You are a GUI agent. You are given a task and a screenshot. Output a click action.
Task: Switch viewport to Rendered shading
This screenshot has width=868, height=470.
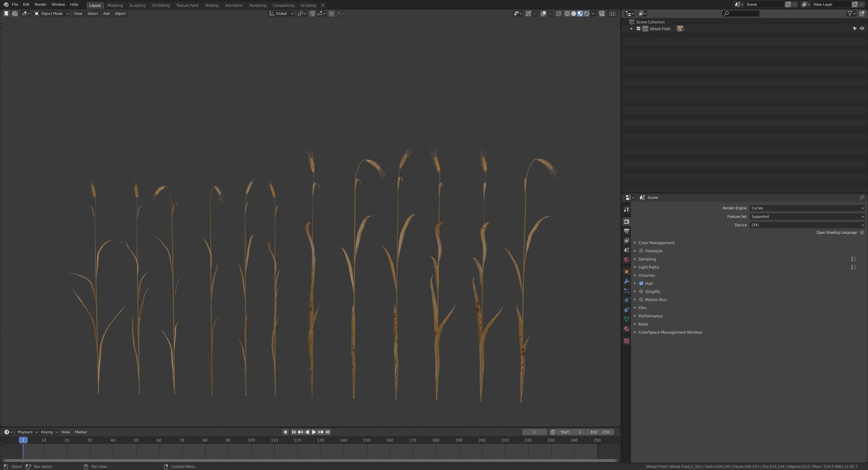click(x=587, y=14)
